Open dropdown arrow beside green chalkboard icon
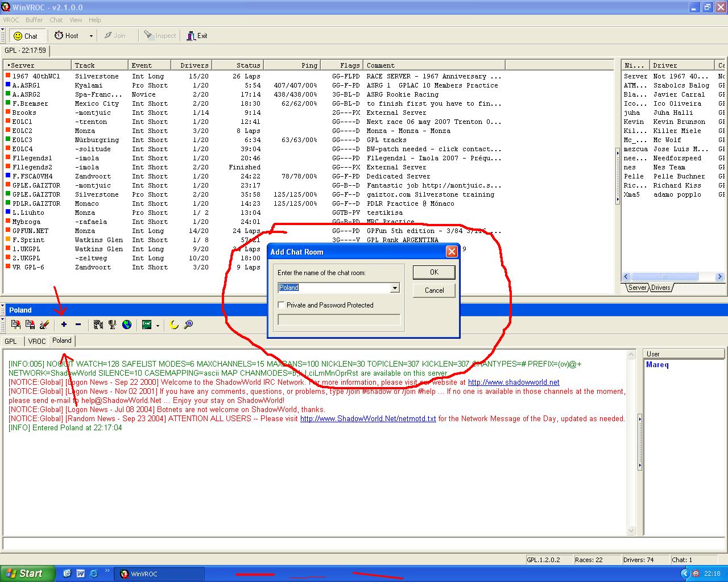The image size is (728, 582). click(158, 325)
